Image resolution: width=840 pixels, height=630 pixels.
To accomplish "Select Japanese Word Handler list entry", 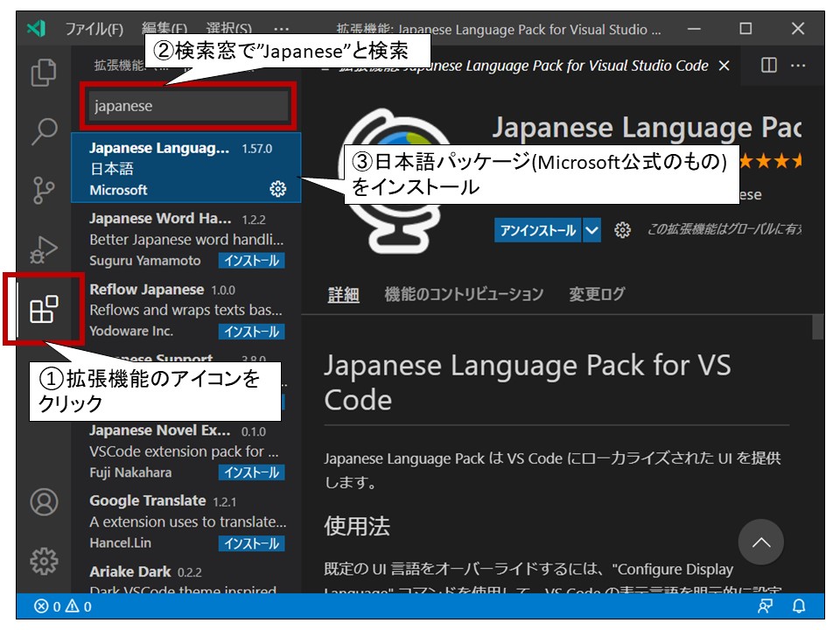I will pos(185,239).
